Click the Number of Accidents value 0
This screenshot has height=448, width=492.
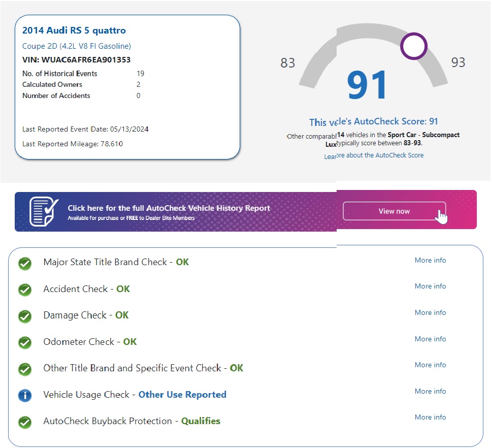pos(139,95)
